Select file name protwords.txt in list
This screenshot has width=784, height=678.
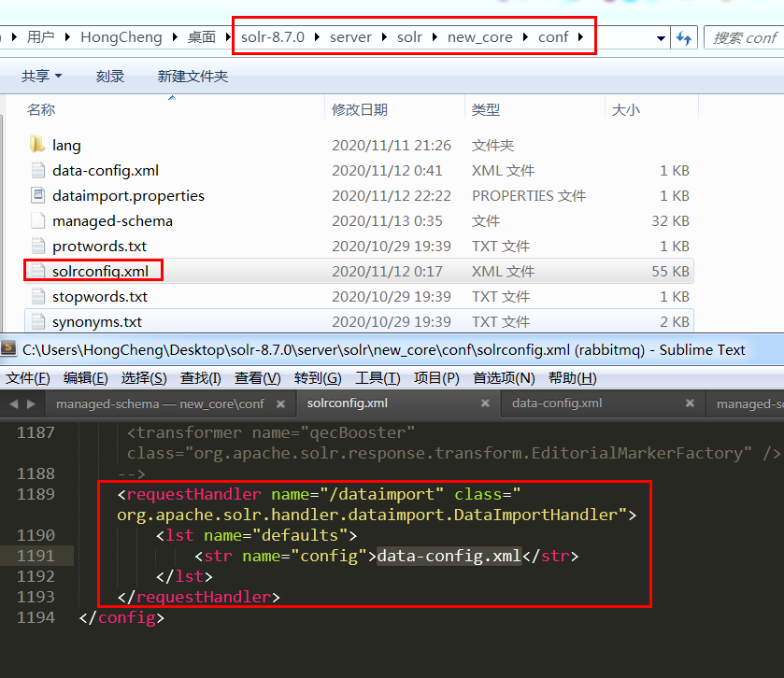pyautogui.click(x=99, y=246)
